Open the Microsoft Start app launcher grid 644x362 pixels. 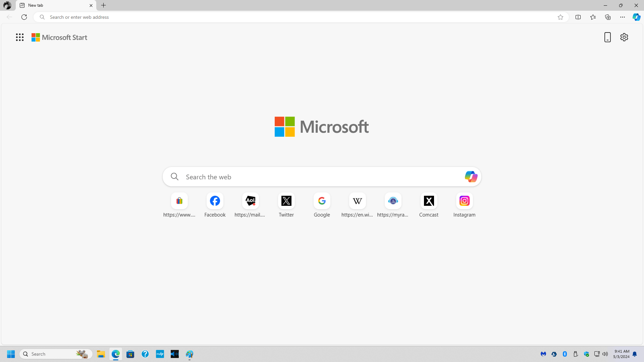pos(20,37)
